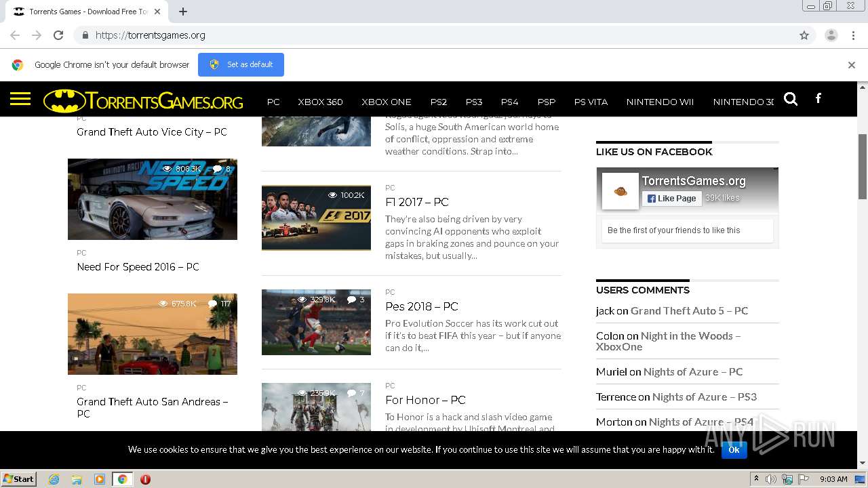Click the browser forward arrow
Screen dimensions: 868x488
point(37,35)
